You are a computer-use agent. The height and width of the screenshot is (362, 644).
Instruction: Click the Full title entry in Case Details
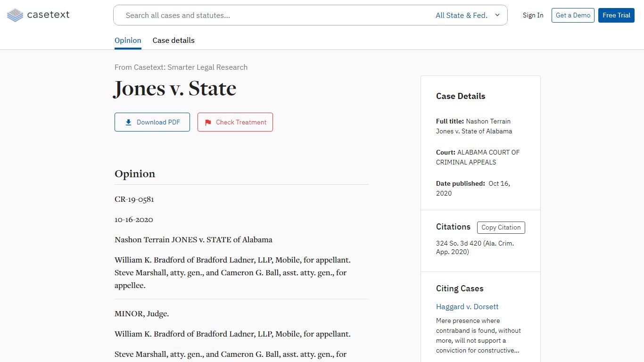tap(474, 126)
